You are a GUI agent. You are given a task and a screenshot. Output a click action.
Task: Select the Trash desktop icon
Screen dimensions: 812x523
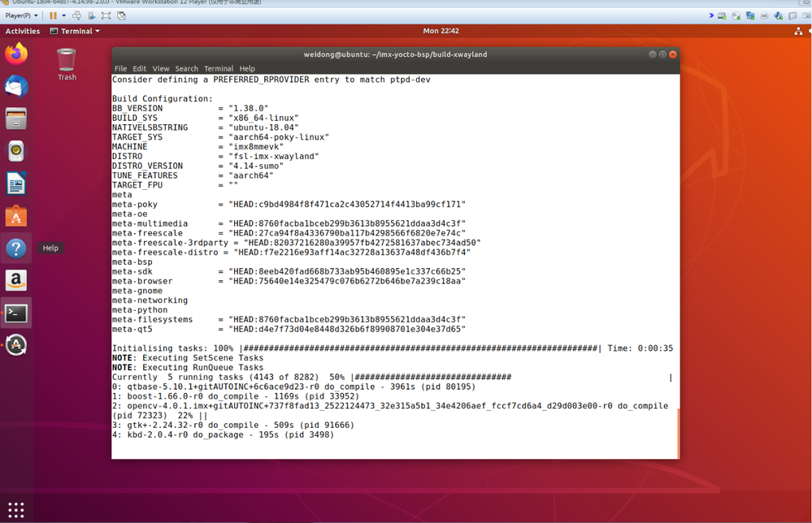click(x=67, y=65)
